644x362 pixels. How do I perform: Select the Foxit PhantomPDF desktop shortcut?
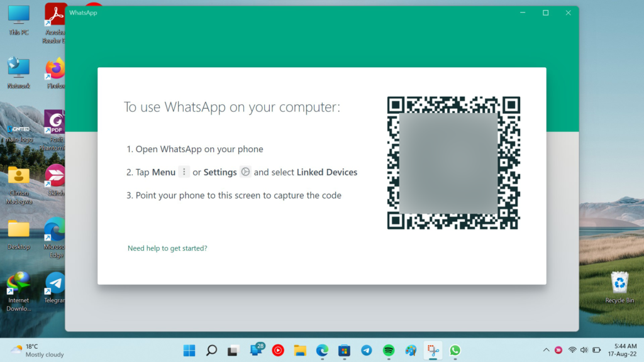(x=54, y=131)
